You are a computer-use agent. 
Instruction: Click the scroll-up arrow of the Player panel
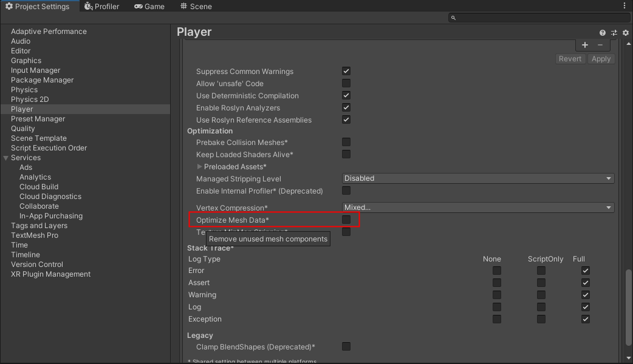tap(629, 43)
